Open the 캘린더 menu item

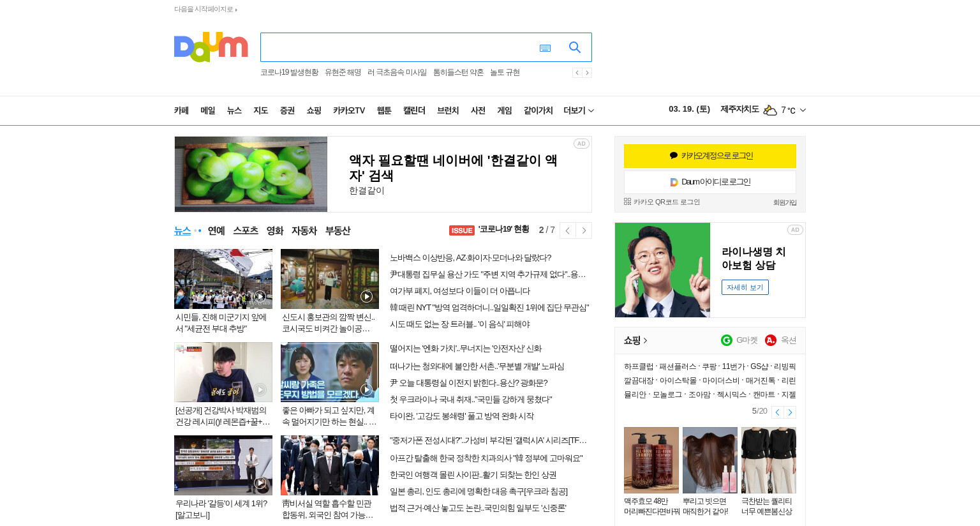[414, 110]
